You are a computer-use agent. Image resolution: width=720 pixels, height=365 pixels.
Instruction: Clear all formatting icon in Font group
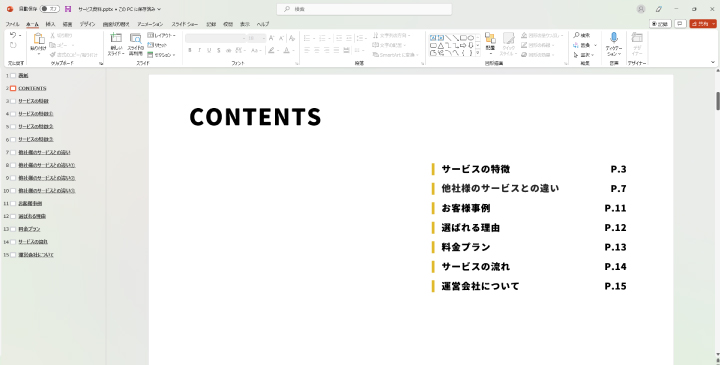292,38
